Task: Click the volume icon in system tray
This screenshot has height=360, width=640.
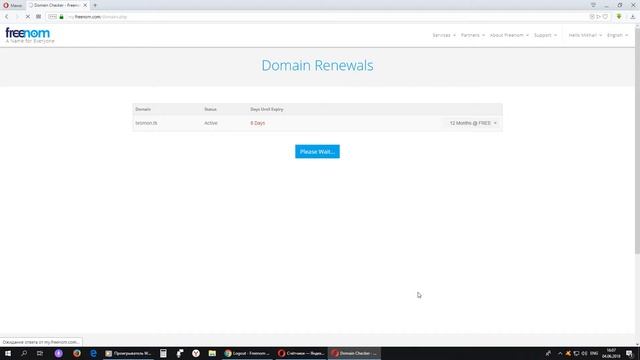Action: tap(584, 353)
